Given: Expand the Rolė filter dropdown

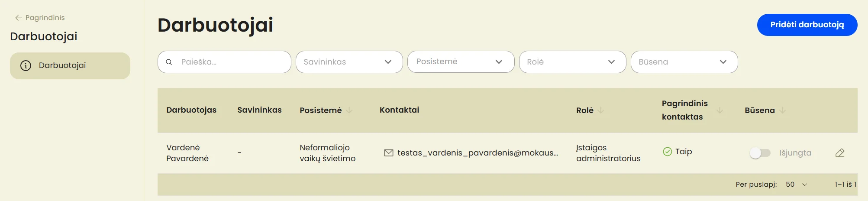Looking at the screenshot, I should (x=572, y=62).
